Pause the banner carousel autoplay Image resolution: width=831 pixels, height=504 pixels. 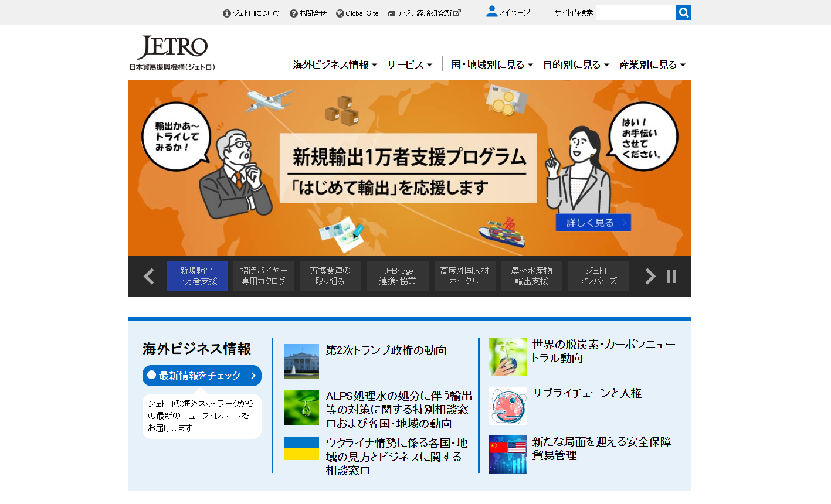pyautogui.click(x=671, y=275)
